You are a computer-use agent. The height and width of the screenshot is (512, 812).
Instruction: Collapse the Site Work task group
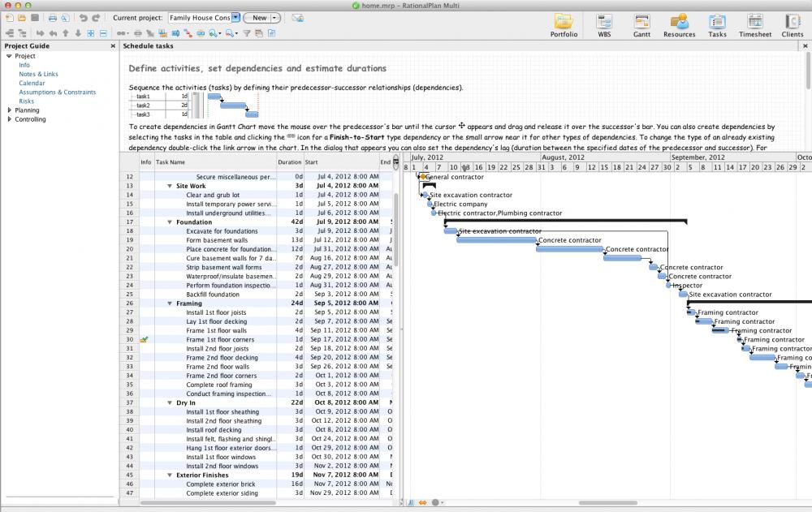168,186
